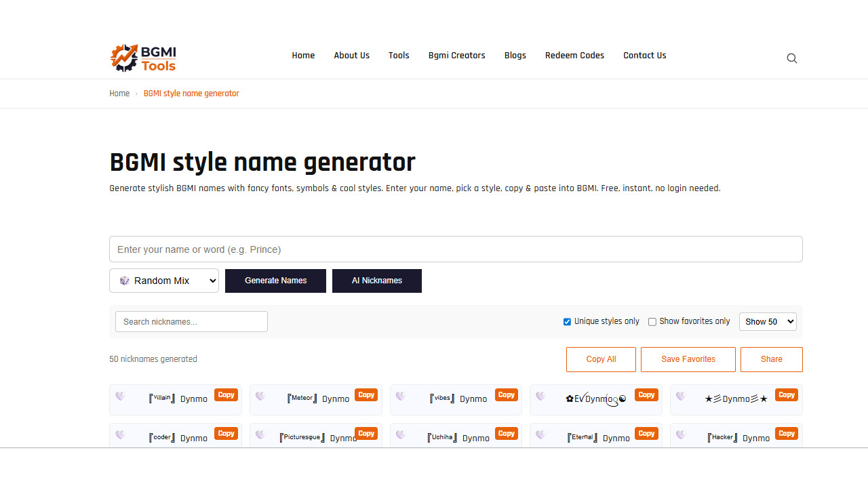The image size is (868, 488).
Task: Copy the vibes Dynmo nickname
Action: tap(507, 395)
